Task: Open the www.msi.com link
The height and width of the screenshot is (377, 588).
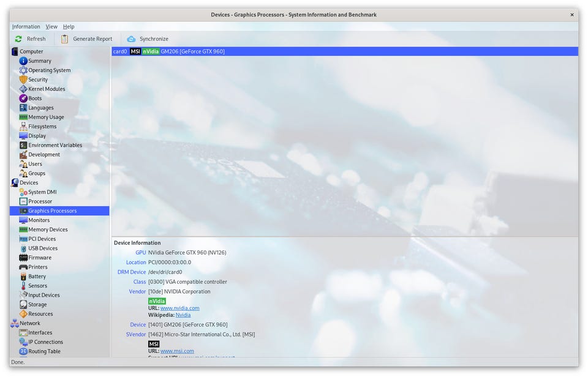Action: pos(177,351)
